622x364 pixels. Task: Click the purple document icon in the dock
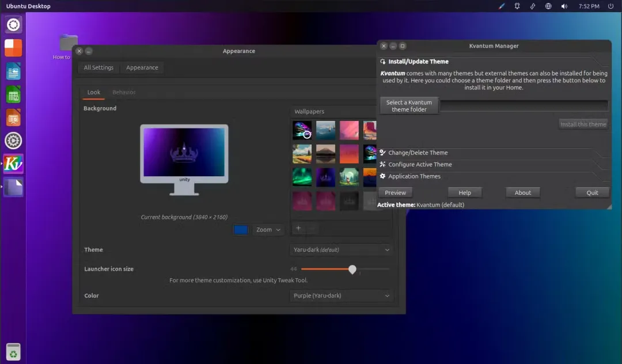coord(13,187)
